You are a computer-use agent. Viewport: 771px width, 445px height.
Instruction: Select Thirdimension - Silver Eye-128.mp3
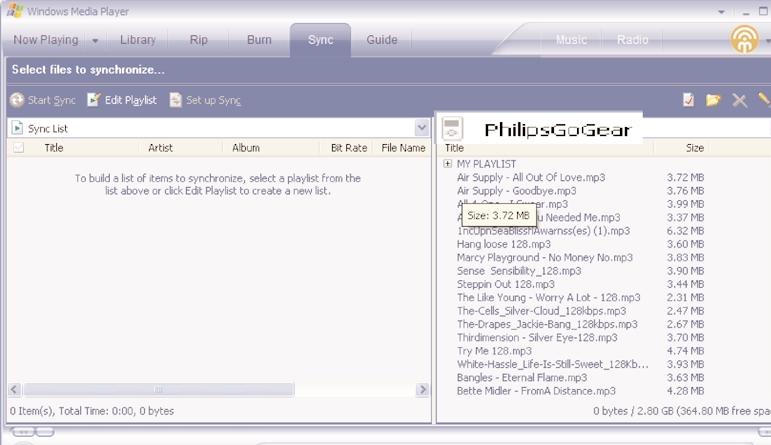[537, 337]
